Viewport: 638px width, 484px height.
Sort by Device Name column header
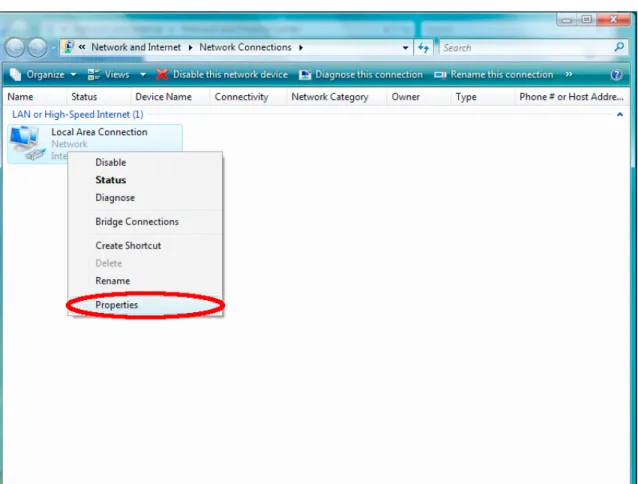click(170, 97)
